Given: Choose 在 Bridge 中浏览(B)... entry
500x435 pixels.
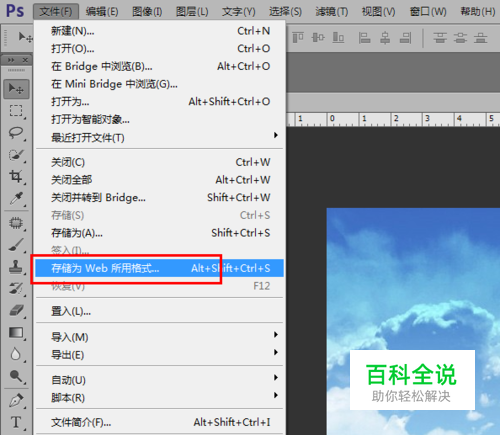Looking at the screenshot, I should click(160, 66).
